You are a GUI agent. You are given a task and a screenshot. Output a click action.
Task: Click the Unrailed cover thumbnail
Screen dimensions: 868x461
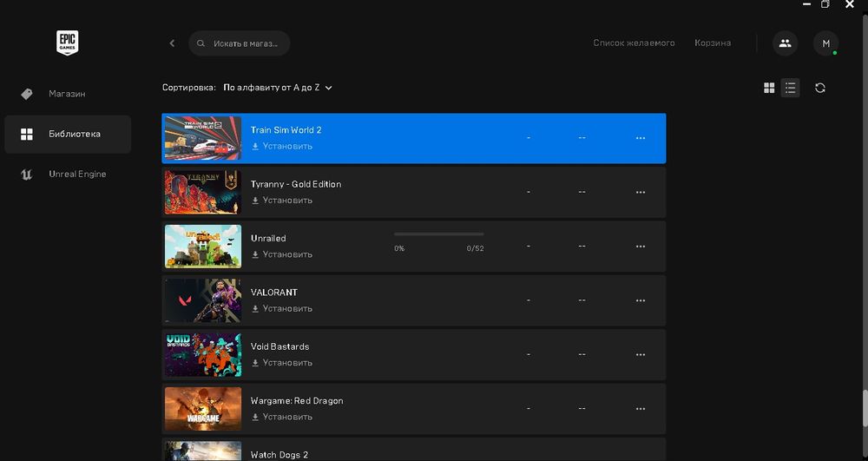[x=203, y=247]
